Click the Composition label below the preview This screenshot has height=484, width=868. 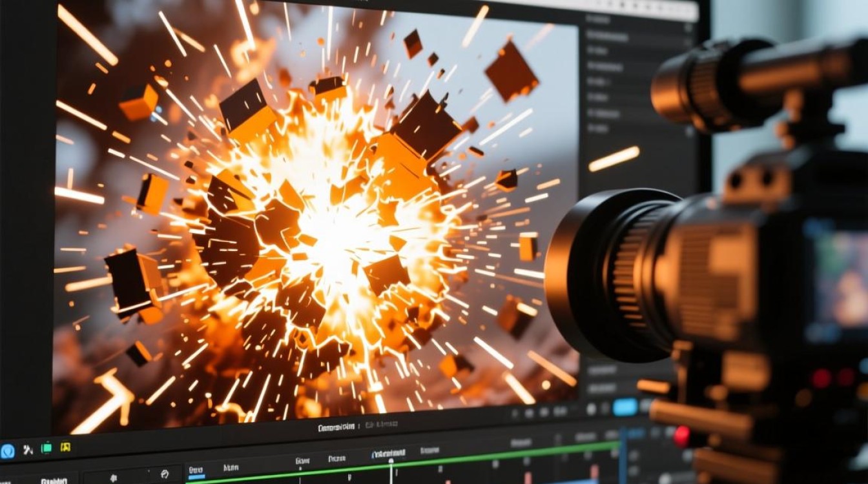(x=336, y=427)
